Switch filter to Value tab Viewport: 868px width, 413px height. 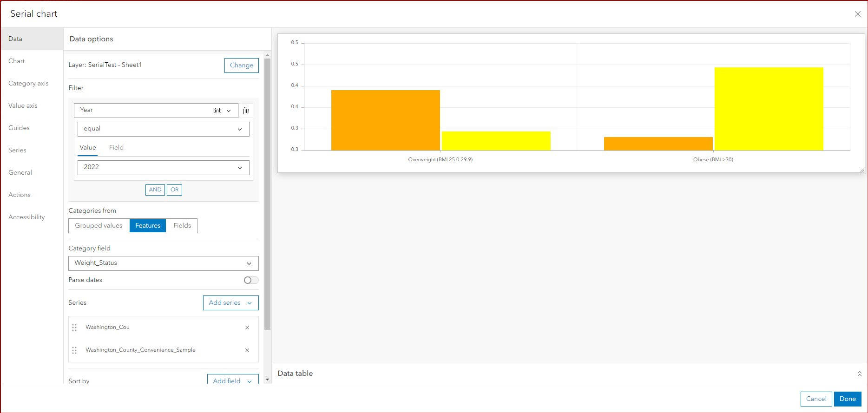click(x=88, y=148)
